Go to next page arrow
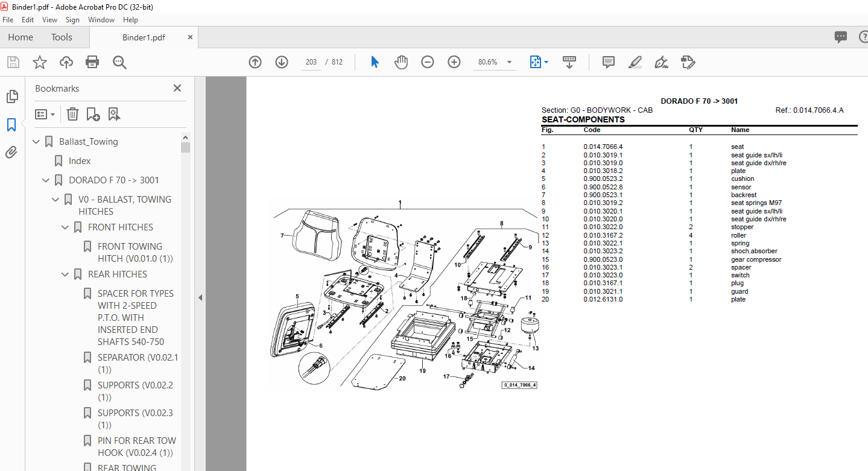Screen dimensions: 868x471 (282, 62)
